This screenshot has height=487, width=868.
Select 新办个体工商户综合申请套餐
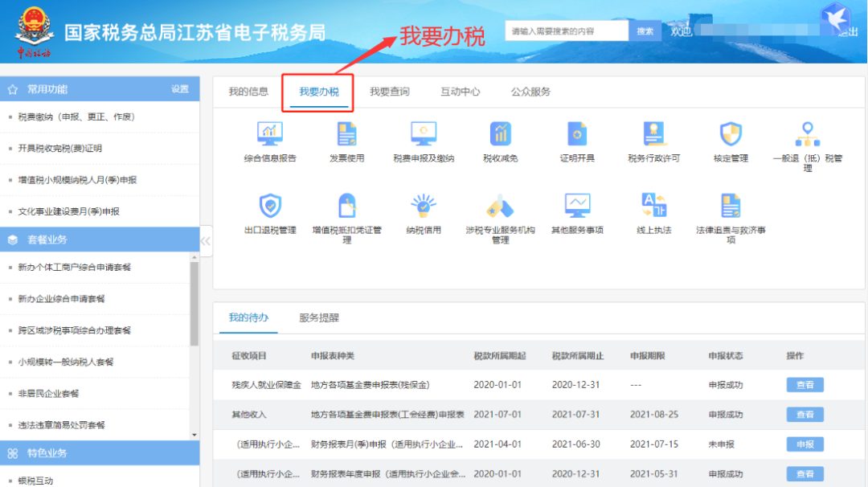click(x=74, y=268)
